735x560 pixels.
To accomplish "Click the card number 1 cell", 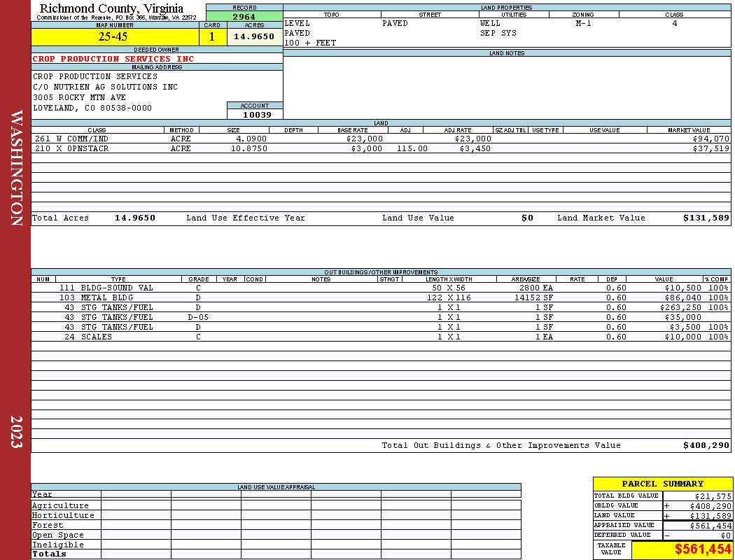I will [x=212, y=36].
